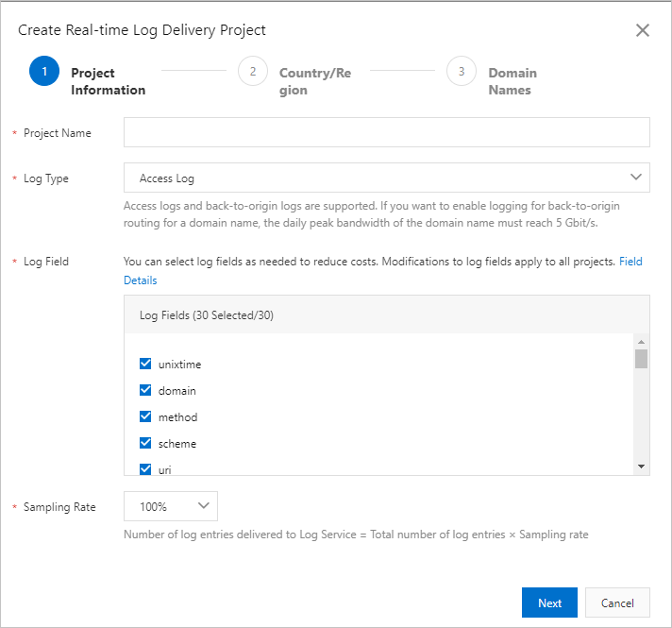The image size is (672, 628).
Task: Click step 2 circle icon
Action: [253, 71]
